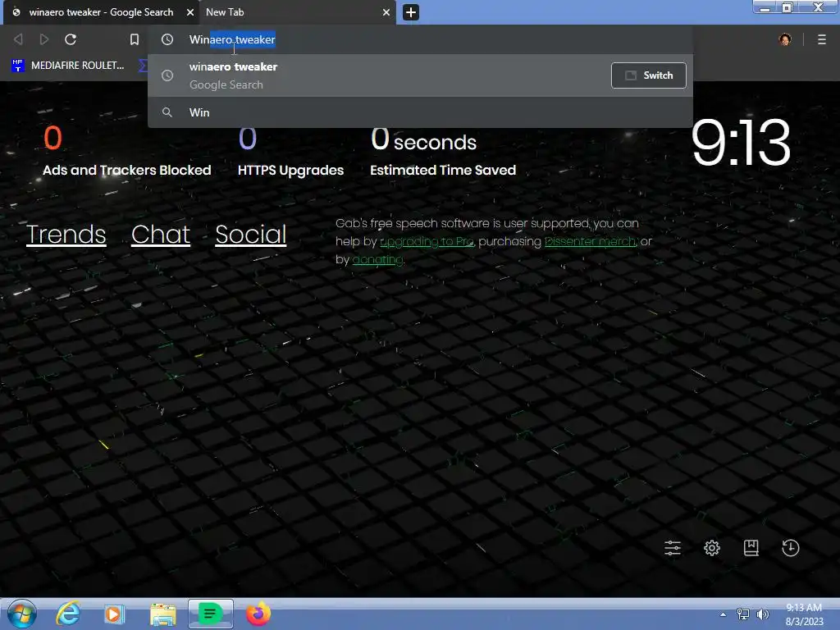Click the magnifier icon beside Win suggestion

click(167, 112)
